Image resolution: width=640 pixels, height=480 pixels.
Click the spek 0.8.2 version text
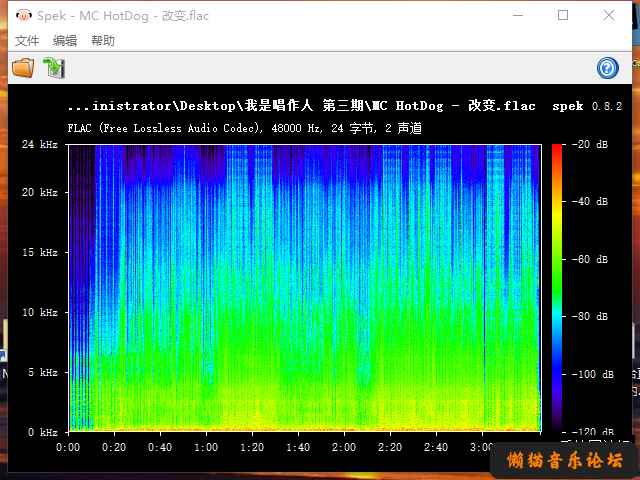click(587, 106)
